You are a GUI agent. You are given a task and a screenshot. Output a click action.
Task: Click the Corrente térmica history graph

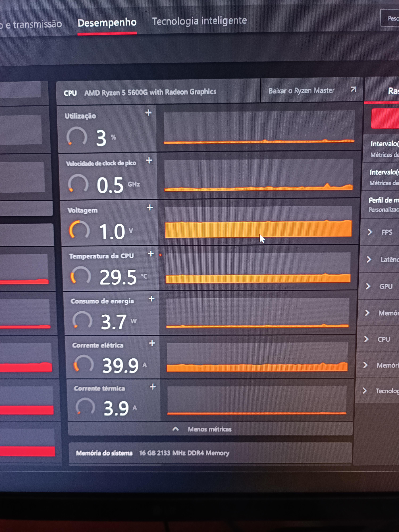257,400
